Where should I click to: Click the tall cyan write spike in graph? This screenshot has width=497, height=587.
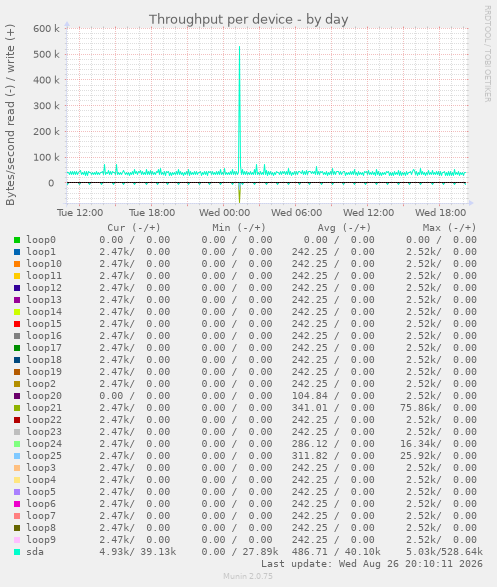(x=240, y=109)
